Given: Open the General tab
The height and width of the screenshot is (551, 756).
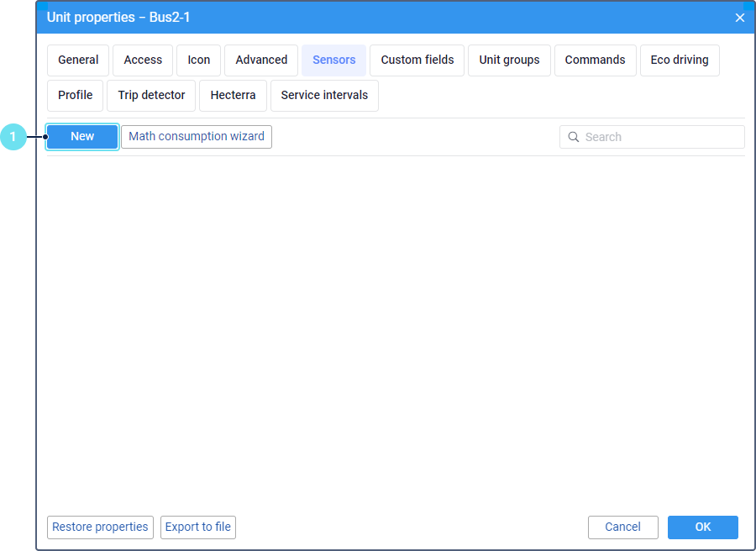Looking at the screenshot, I should tap(78, 60).
